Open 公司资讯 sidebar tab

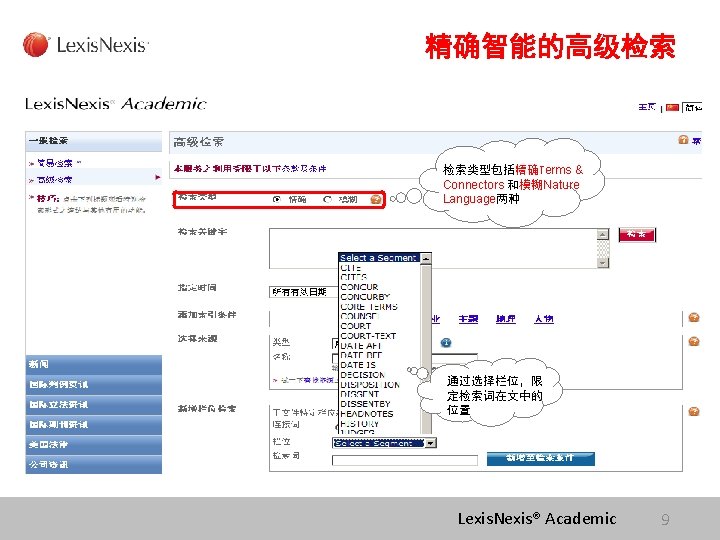[94, 464]
